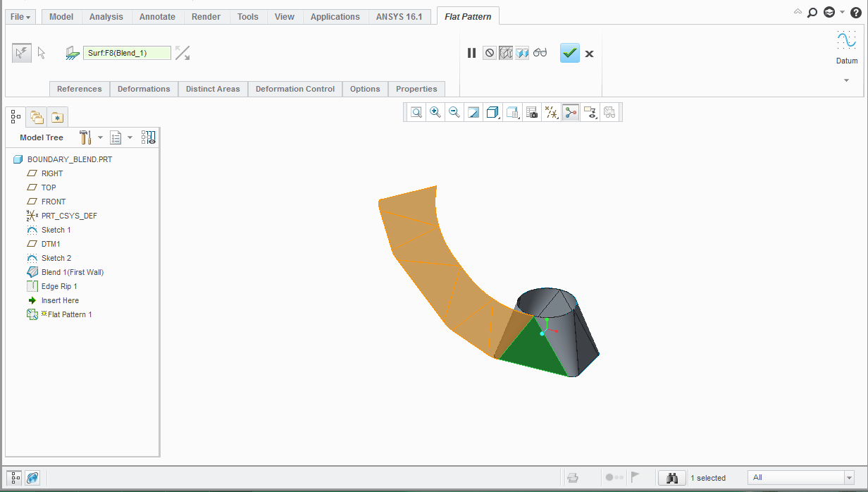Pause the Flat Pattern tool
This screenshot has height=492, width=868.
point(472,53)
